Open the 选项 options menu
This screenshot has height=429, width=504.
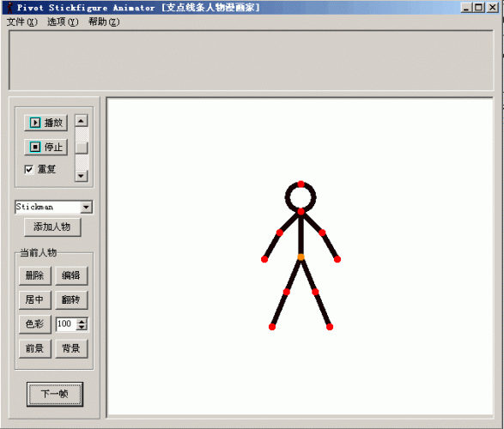(63, 21)
